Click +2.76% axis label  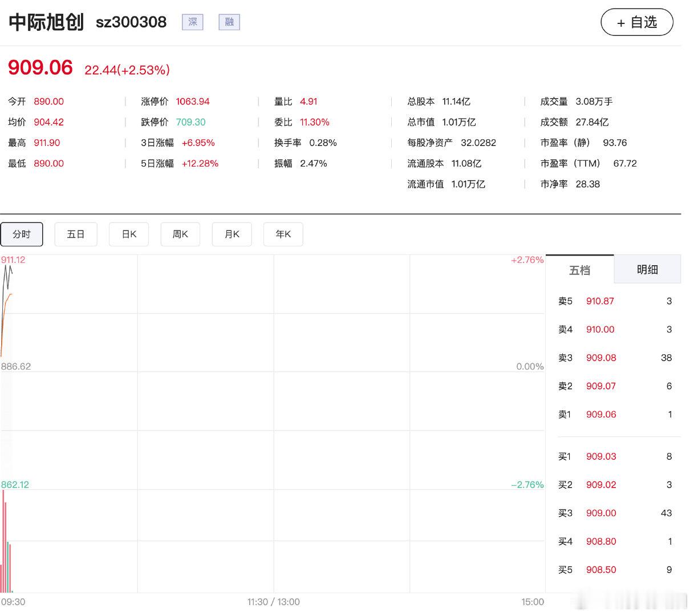(527, 260)
